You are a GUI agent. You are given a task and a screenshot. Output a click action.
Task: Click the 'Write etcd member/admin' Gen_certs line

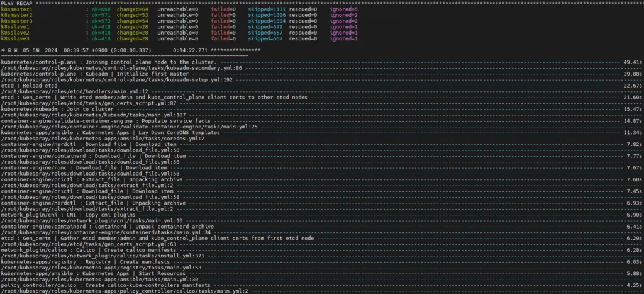[x=154, y=98]
